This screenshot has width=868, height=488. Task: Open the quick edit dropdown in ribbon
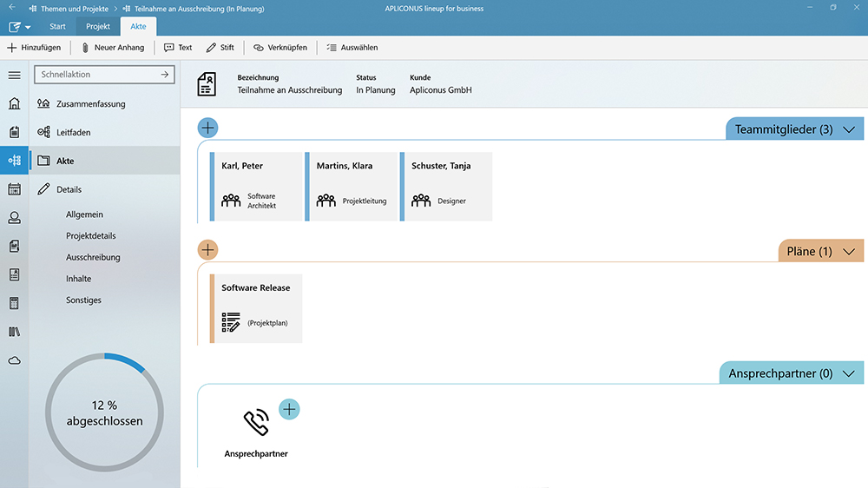click(x=19, y=27)
